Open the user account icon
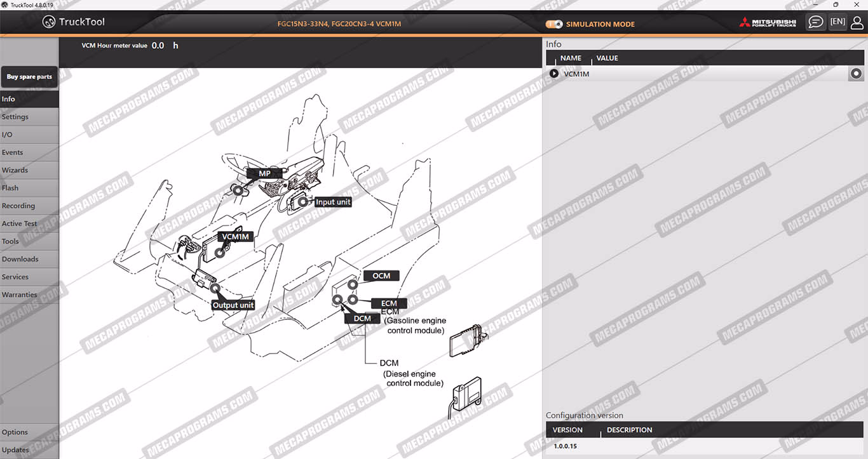Viewport: 868px width, 459px height. coord(857,22)
